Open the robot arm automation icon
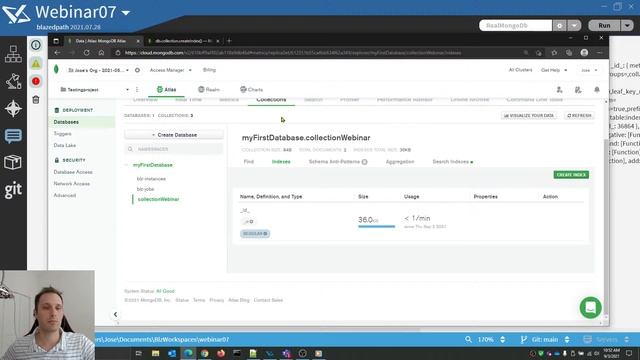 point(13,81)
